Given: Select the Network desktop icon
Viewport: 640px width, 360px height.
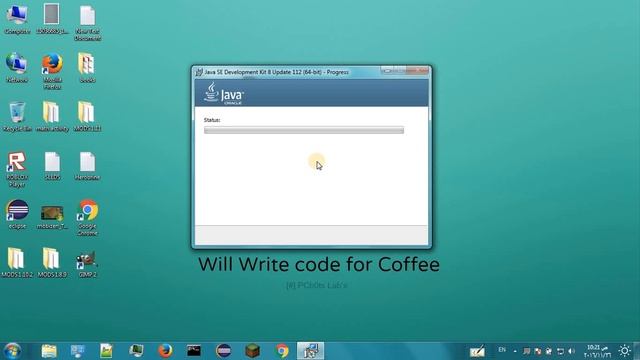Looking at the screenshot, I should [17, 68].
